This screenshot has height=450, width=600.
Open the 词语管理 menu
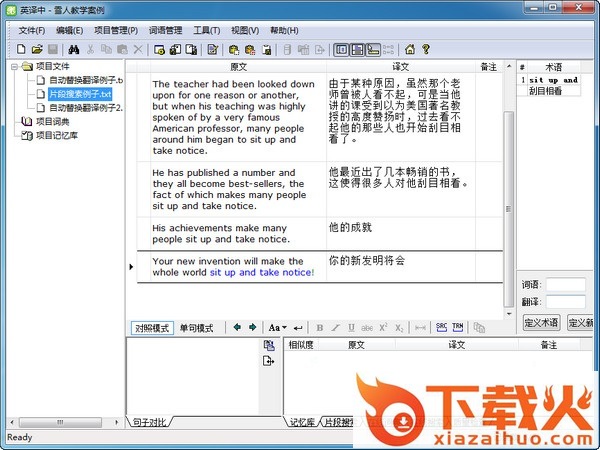[165, 30]
